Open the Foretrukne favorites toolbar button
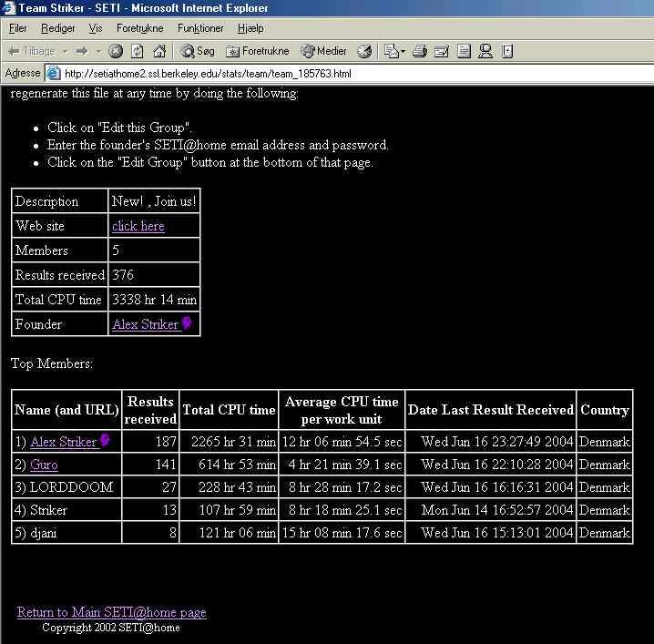The image size is (654, 644). click(x=258, y=51)
